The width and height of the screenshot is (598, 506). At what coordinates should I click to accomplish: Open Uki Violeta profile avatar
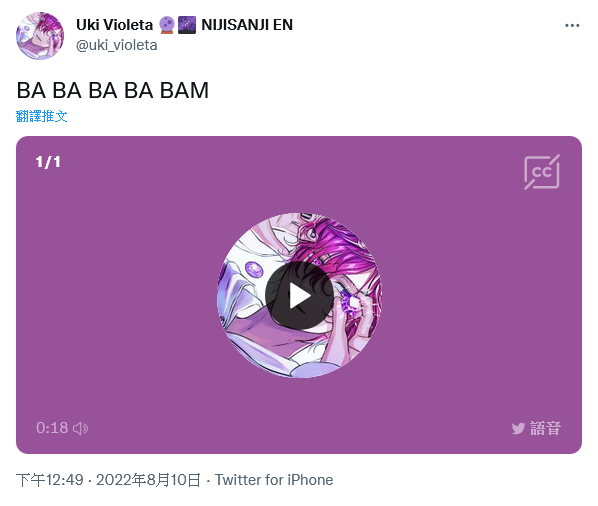(x=40, y=35)
